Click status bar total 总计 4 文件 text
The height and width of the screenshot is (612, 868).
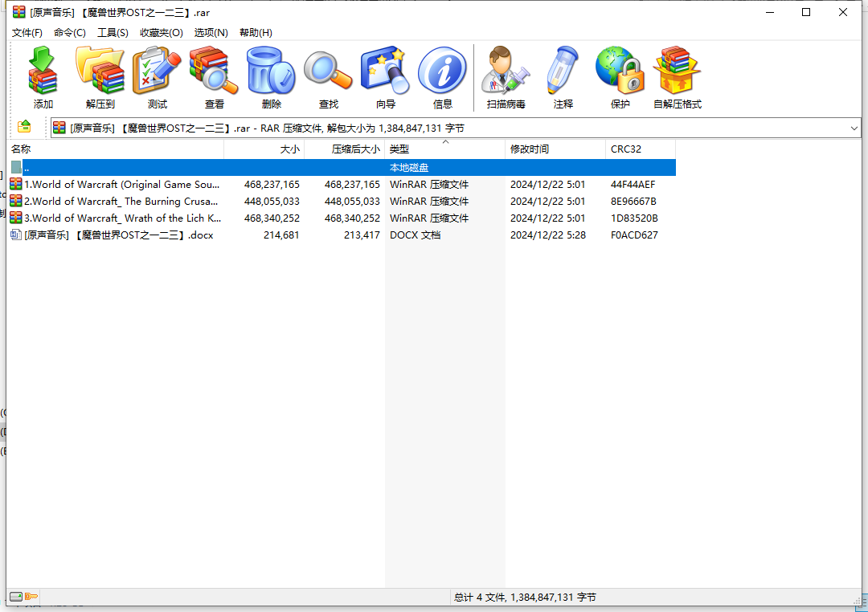(525, 597)
